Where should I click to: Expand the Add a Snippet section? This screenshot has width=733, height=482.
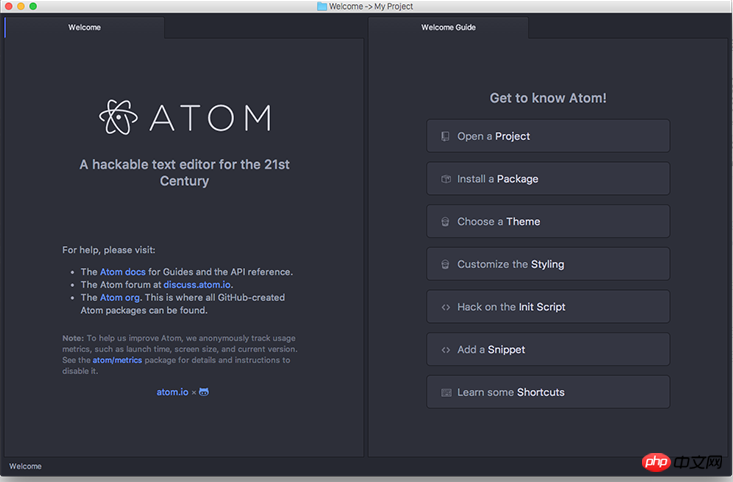[x=548, y=349]
